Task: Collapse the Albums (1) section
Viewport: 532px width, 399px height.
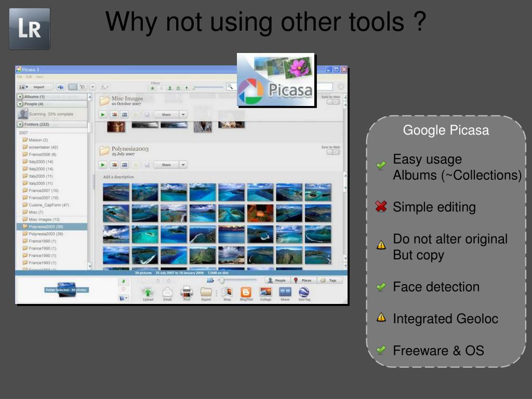Action: (x=20, y=97)
